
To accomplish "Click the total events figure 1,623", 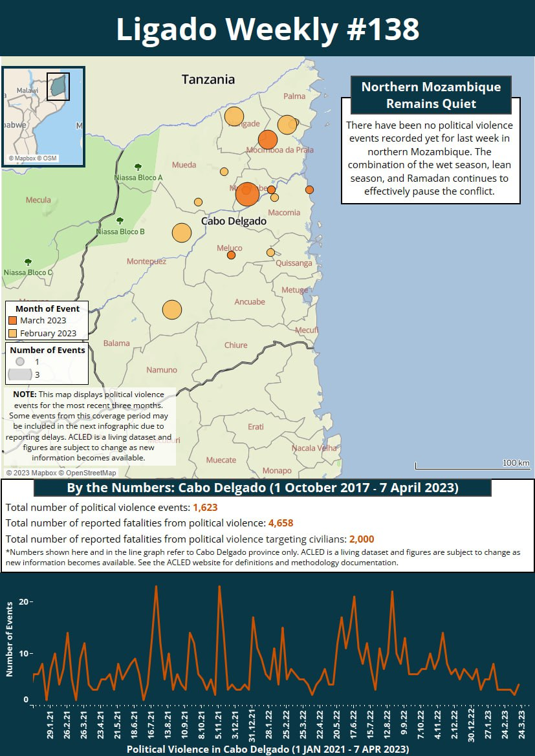I will [206, 507].
